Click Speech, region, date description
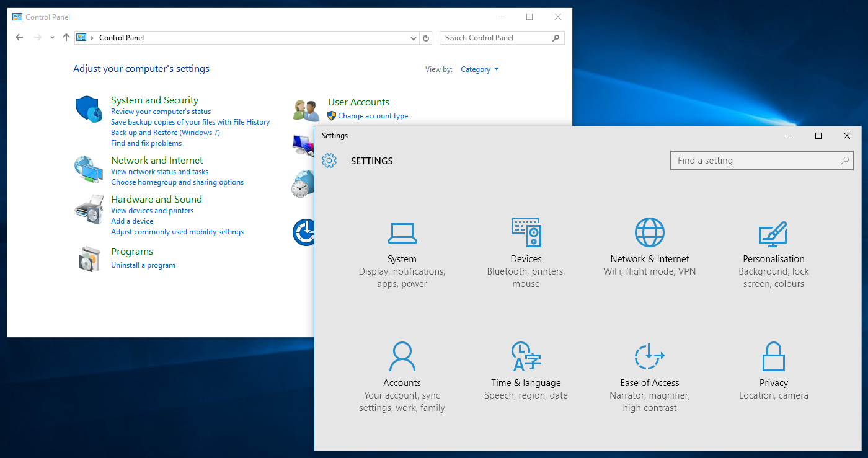This screenshot has height=458, width=868. pyautogui.click(x=526, y=395)
